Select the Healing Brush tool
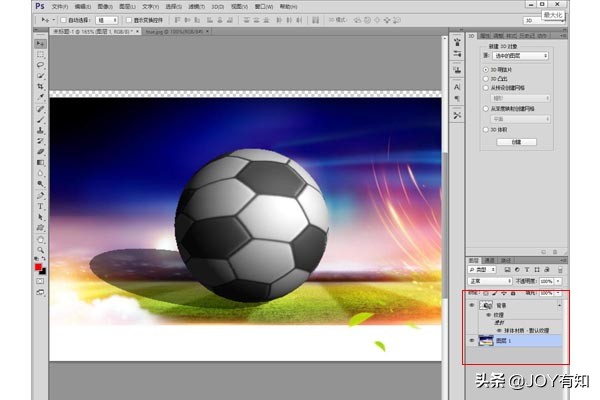 (x=40, y=109)
